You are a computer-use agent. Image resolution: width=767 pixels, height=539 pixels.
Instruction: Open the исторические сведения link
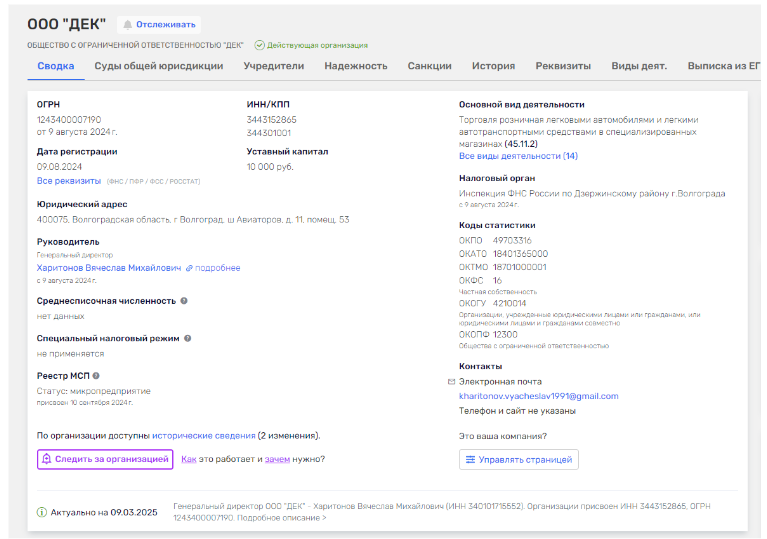point(204,436)
